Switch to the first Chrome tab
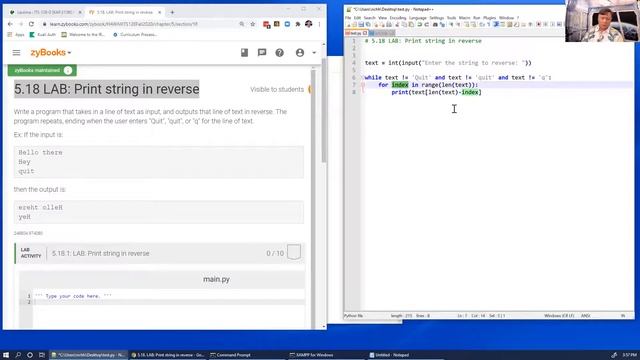This screenshot has width=640, height=360. [45, 12]
